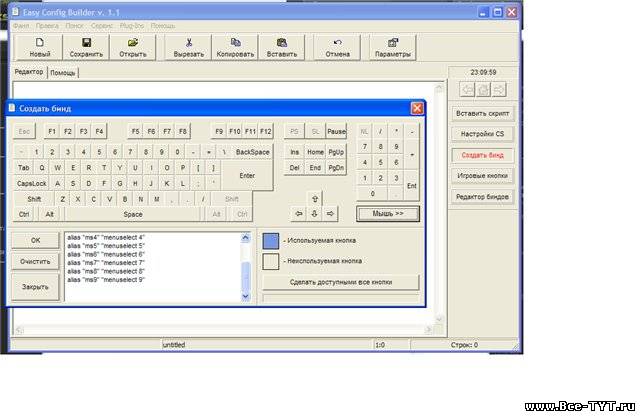Click the BackSpace key on the virtual keyboard
Screen dimensions: 640x416
point(252,152)
